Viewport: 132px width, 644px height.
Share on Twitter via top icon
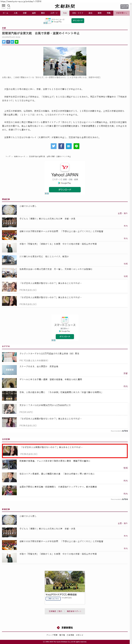[x=4, y=42]
